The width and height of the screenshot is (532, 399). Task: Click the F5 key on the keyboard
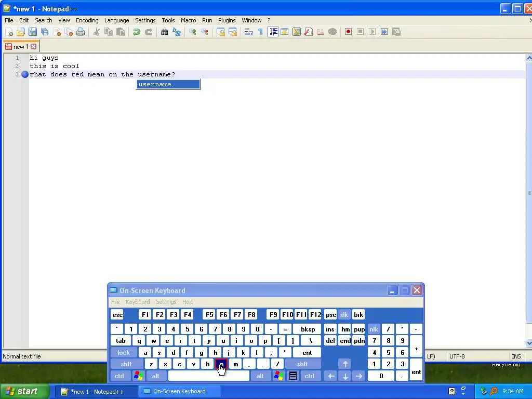click(209, 314)
